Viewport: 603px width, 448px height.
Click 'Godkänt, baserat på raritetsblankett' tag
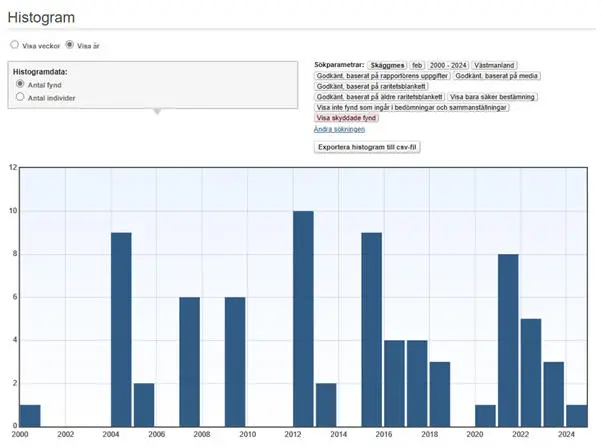(371, 86)
